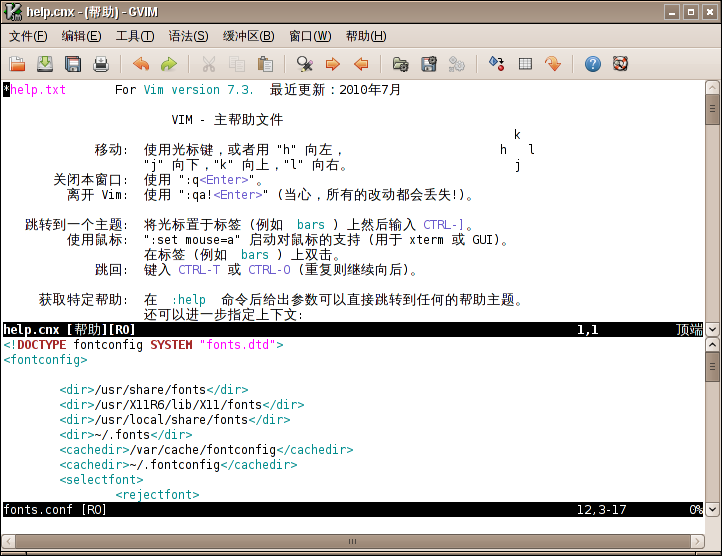Load session using folder-with-gear icon
The width and height of the screenshot is (722, 556).
400,64
